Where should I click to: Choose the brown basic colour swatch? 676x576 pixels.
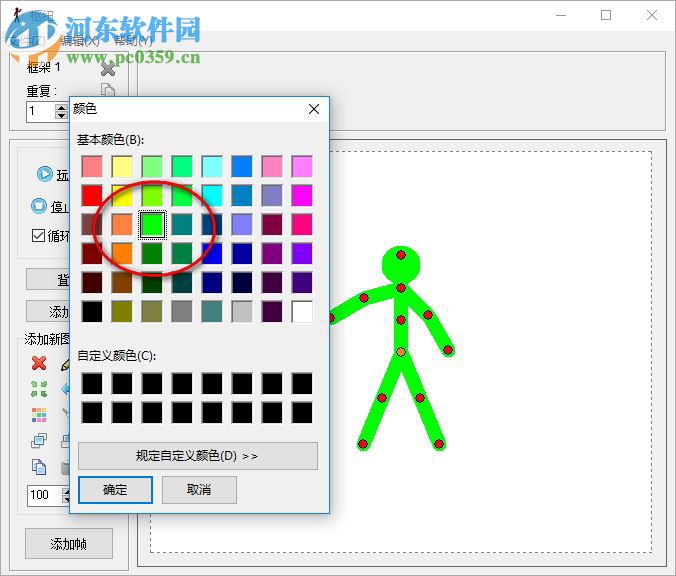coord(122,283)
